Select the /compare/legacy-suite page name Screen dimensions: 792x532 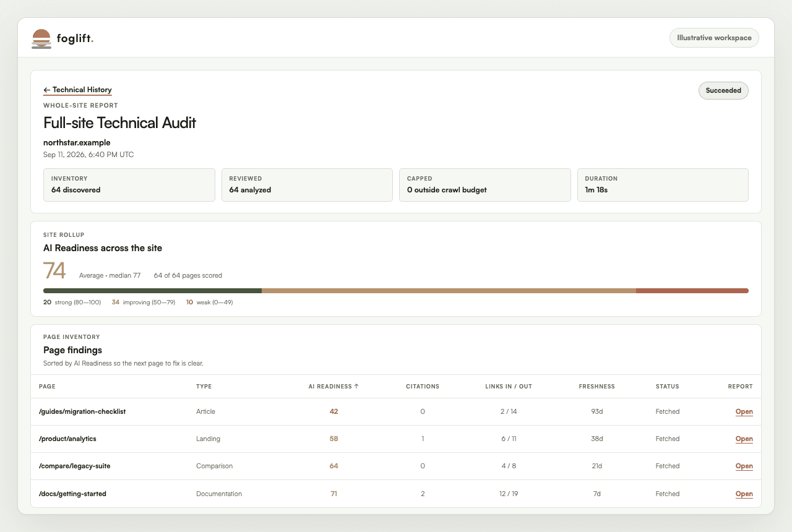[74, 466]
